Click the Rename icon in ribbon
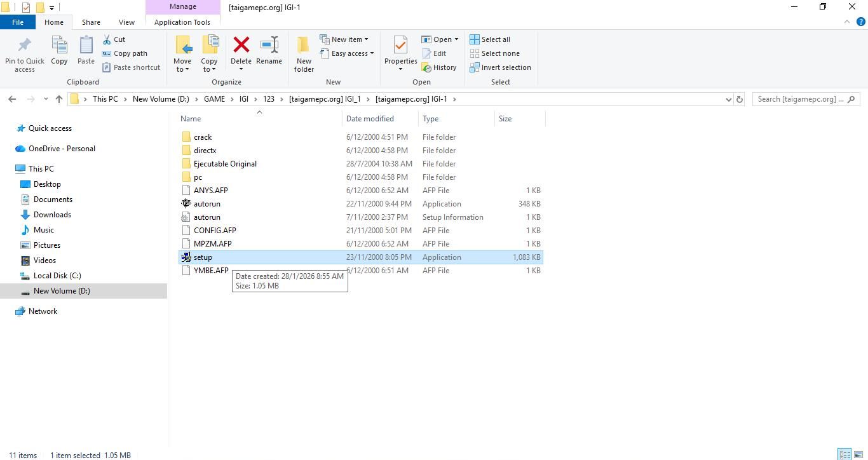 [x=269, y=45]
